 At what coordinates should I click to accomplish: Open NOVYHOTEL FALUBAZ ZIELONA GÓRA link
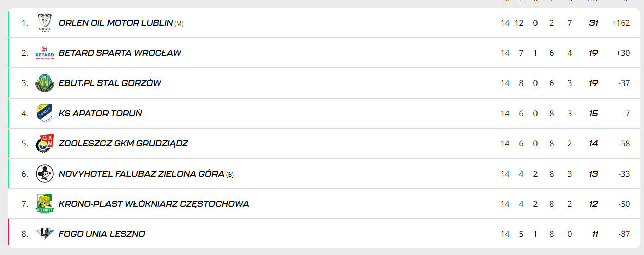141,174
